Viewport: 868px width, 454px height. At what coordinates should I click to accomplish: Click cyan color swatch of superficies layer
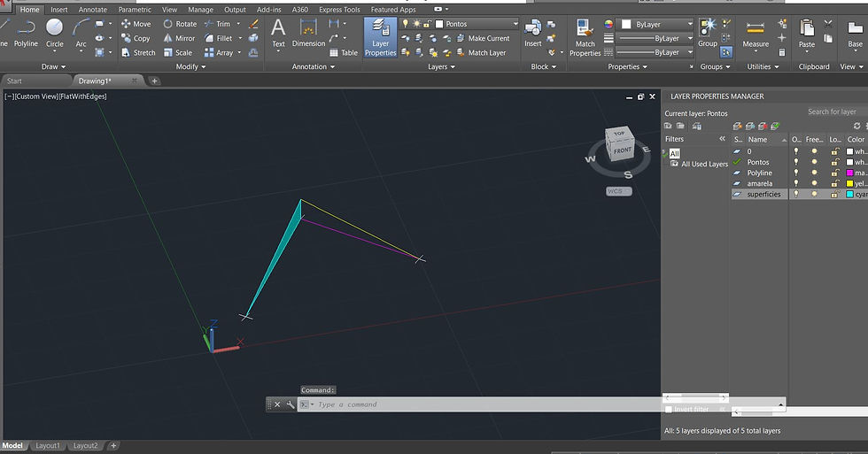(849, 194)
